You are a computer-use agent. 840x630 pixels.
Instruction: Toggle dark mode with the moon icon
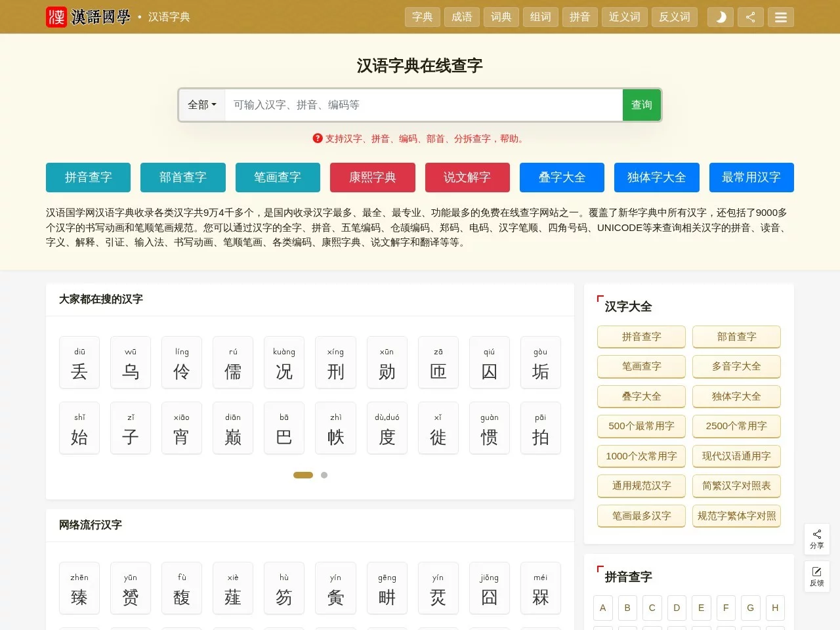(x=720, y=17)
